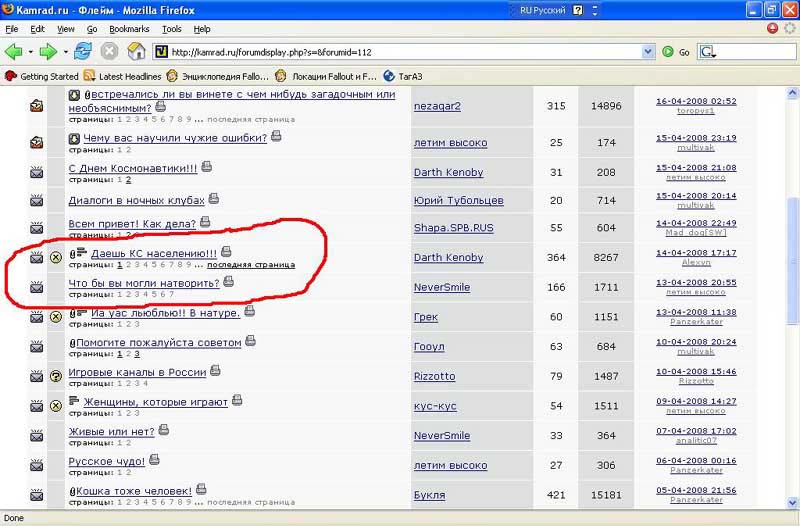The image size is (800, 526).
Task: Click the Back navigation arrow
Action: pos(13,51)
